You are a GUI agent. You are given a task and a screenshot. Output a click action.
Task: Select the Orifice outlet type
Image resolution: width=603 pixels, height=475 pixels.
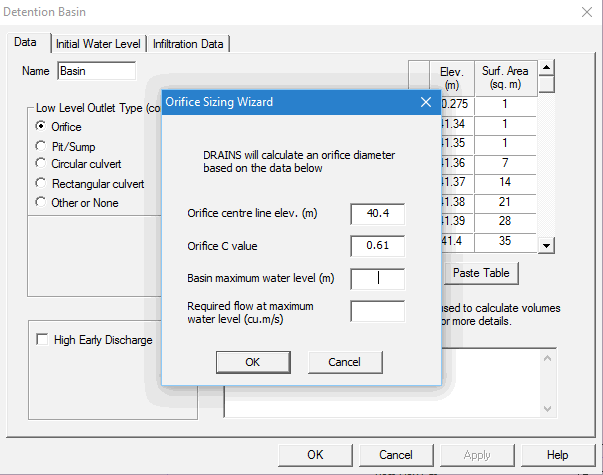coord(41,127)
